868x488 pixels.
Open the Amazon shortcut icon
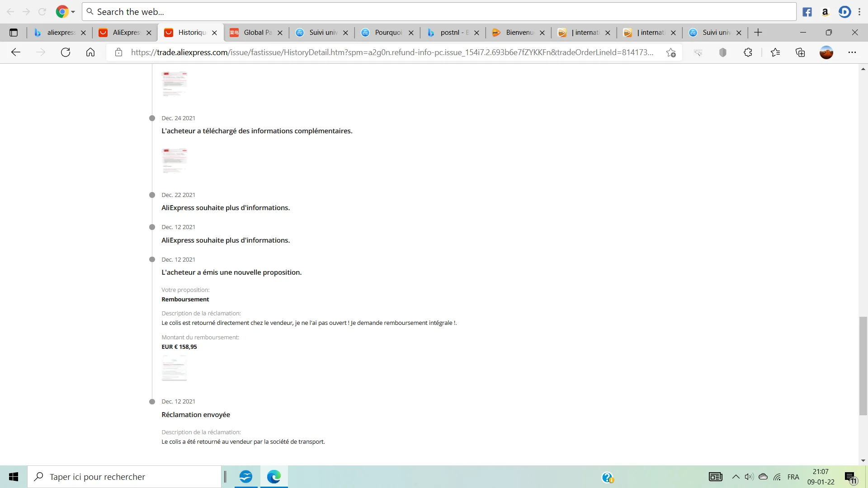[825, 12]
